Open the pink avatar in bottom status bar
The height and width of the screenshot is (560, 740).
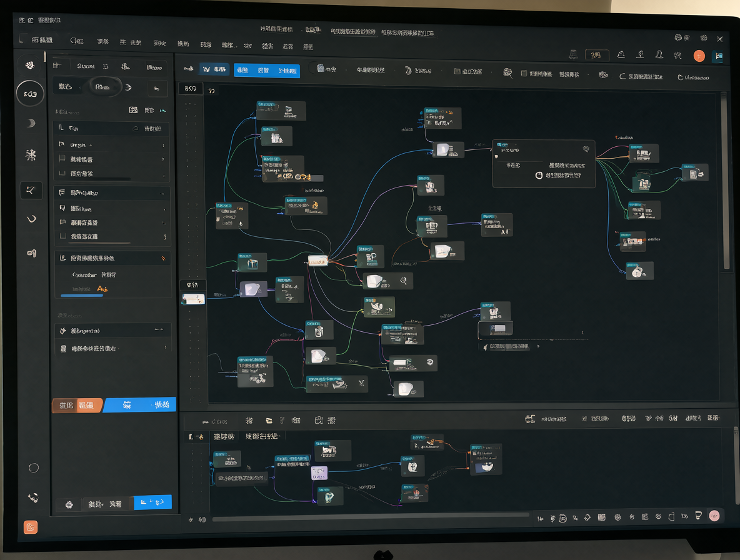click(x=714, y=516)
